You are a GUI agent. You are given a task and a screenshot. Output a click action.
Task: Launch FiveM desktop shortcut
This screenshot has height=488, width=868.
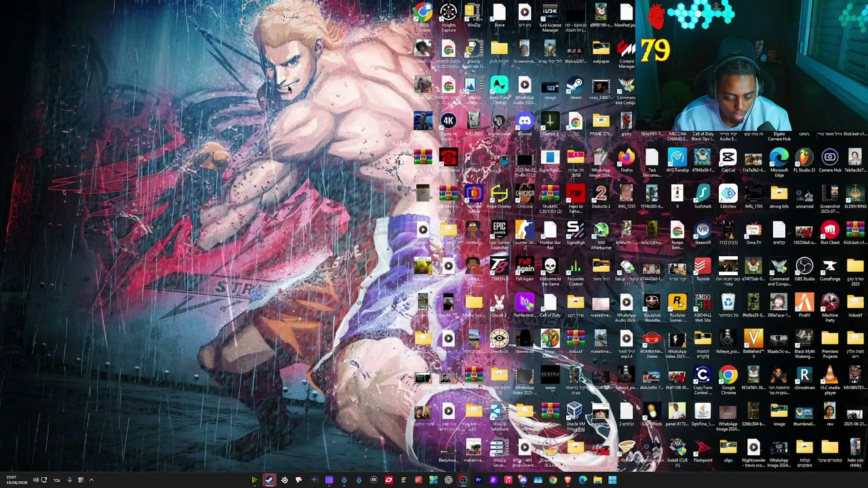click(804, 307)
